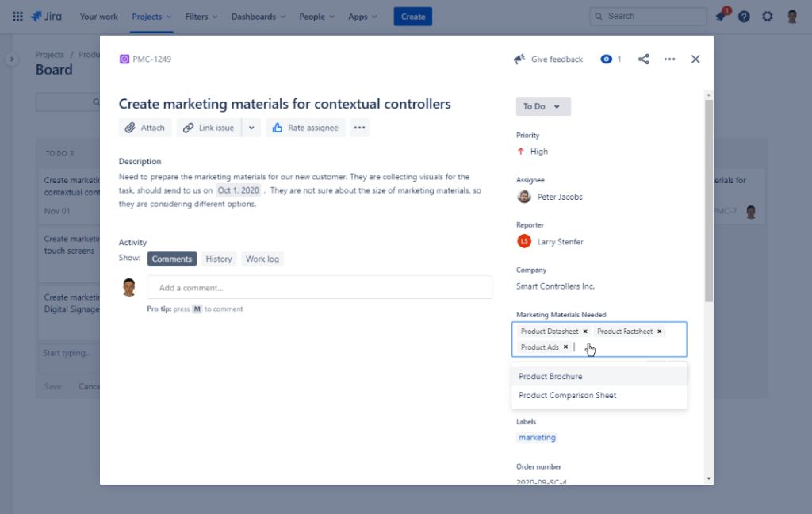Click the Give feedback megaphone icon
This screenshot has width=812, height=514.
pyautogui.click(x=519, y=59)
